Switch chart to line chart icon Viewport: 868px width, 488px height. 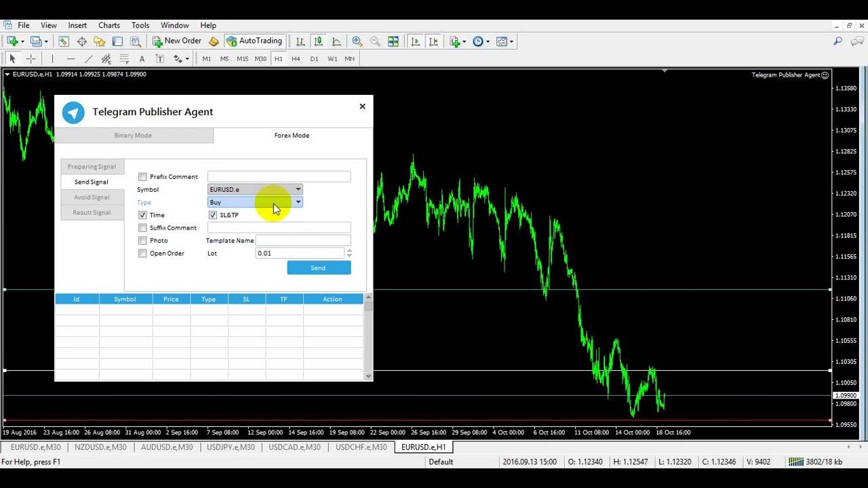(x=336, y=41)
